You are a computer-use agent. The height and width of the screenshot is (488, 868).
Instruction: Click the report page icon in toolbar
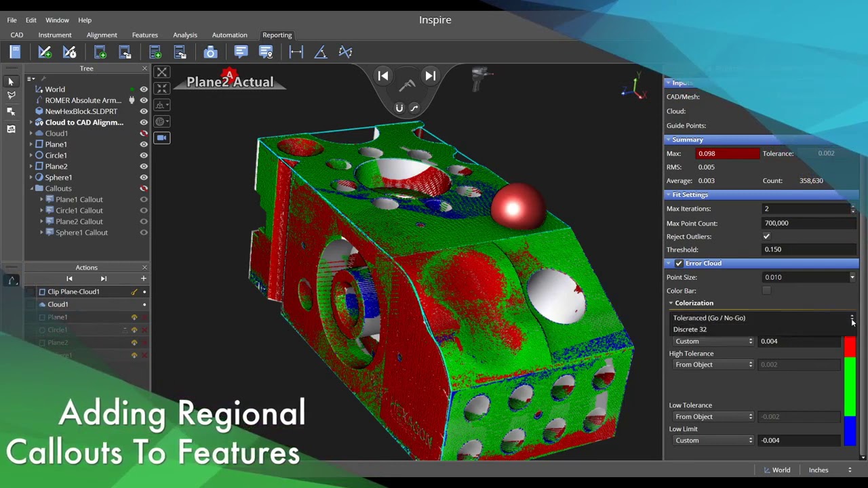(15, 52)
